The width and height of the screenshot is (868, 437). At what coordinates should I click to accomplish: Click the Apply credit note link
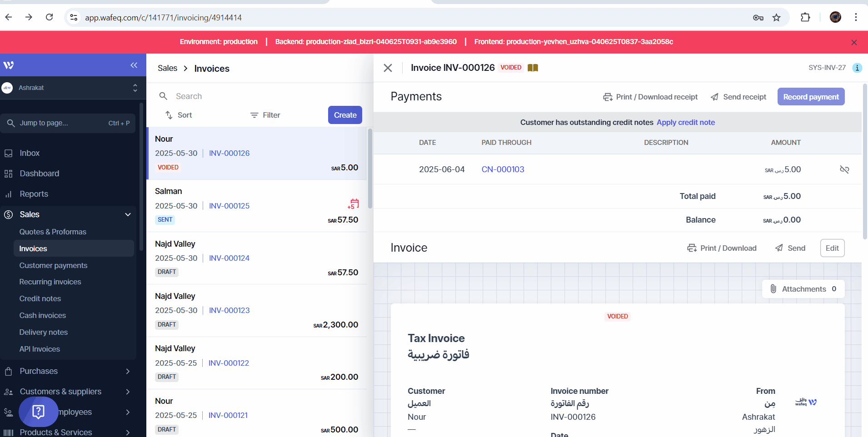click(x=685, y=122)
